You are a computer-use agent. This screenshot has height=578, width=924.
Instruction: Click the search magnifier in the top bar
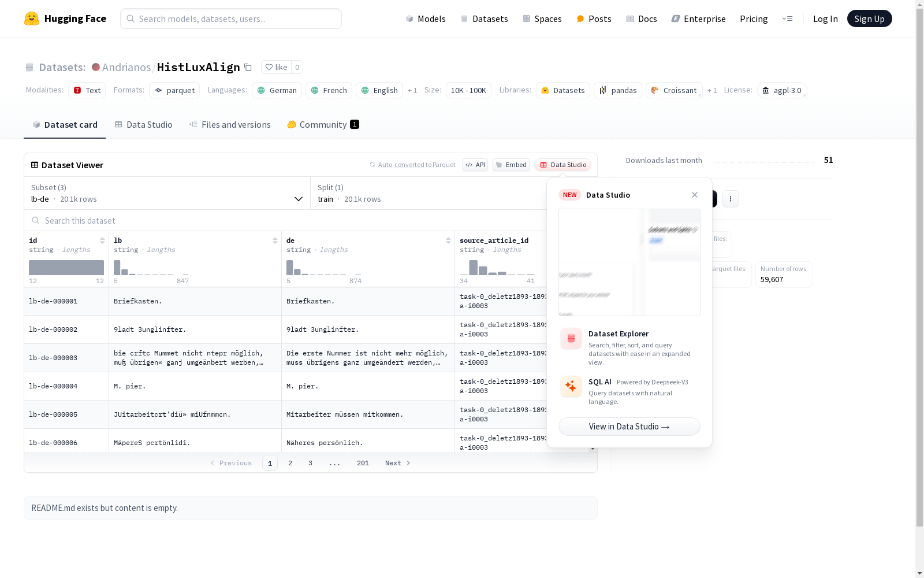pos(131,18)
